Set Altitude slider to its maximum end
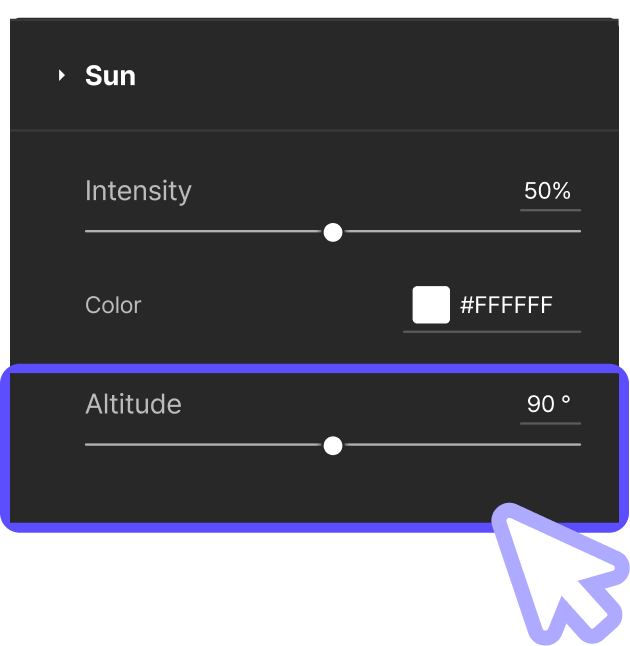The image size is (630, 646). pyautogui.click(x=579, y=445)
